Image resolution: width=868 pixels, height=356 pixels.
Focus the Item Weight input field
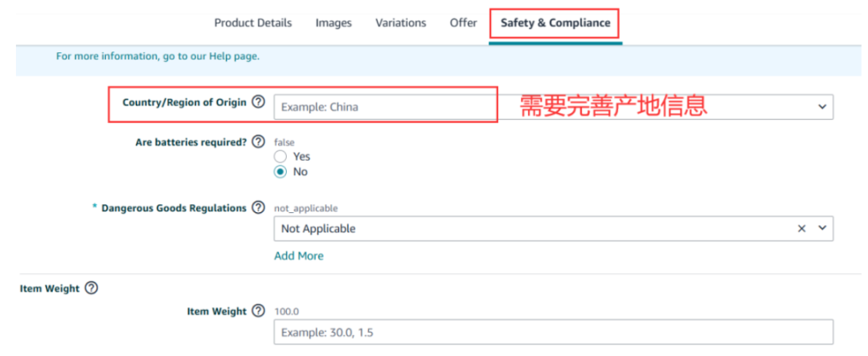(x=554, y=332)
